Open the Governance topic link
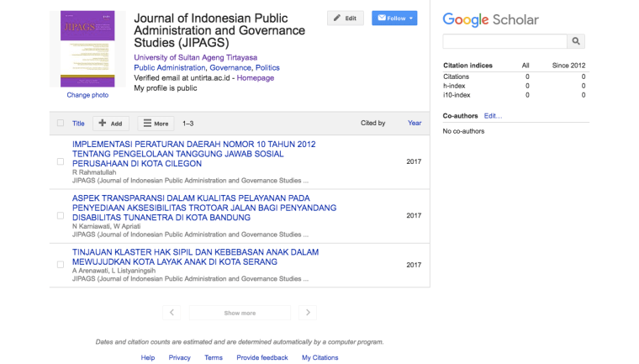Image resolution: width=639 pixels, height=364 pixels. pos(230,67)
